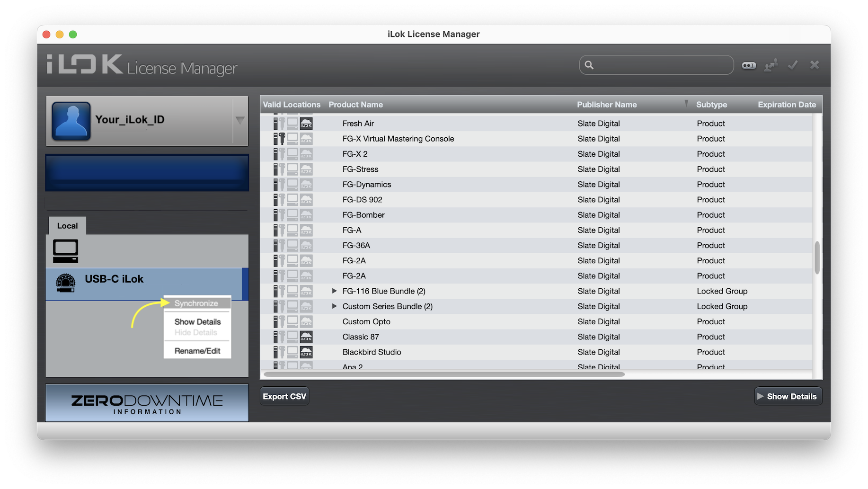This screenshot has width=868, height=489.
Task: Select the FG-DS 902 license row
Action: (536, 200)
